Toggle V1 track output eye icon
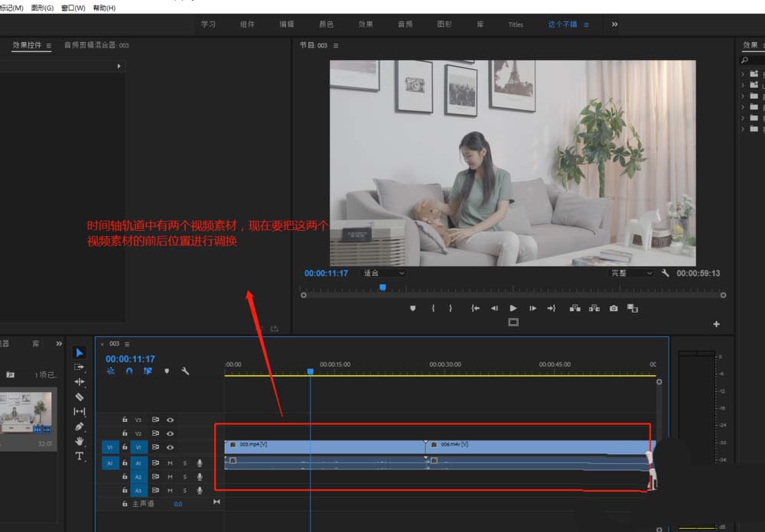The height and width of the screenshot is (532, 765). pos(170,447)
